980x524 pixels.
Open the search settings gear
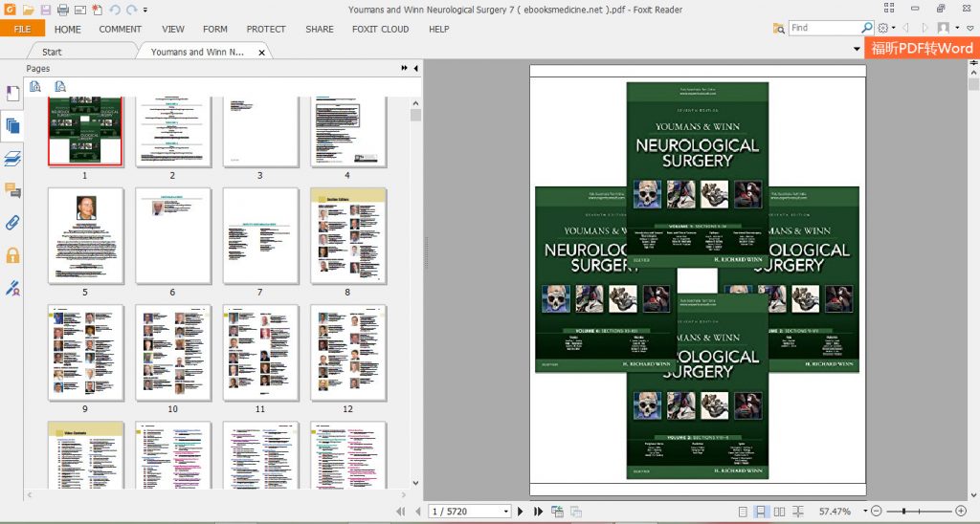tap(883, 28)
